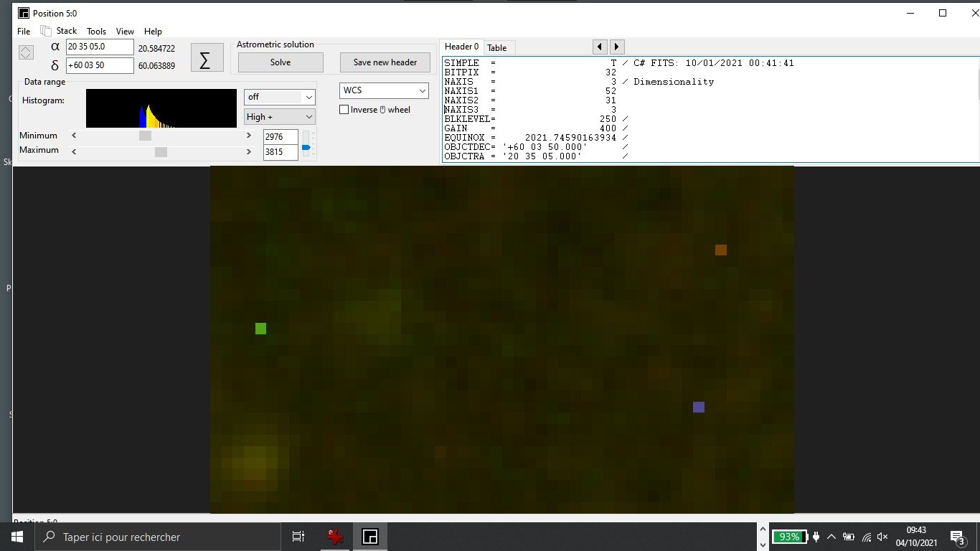This screenshot has width=980, height=551.
Task: Click the Solve button
Action: pos(281,62)
